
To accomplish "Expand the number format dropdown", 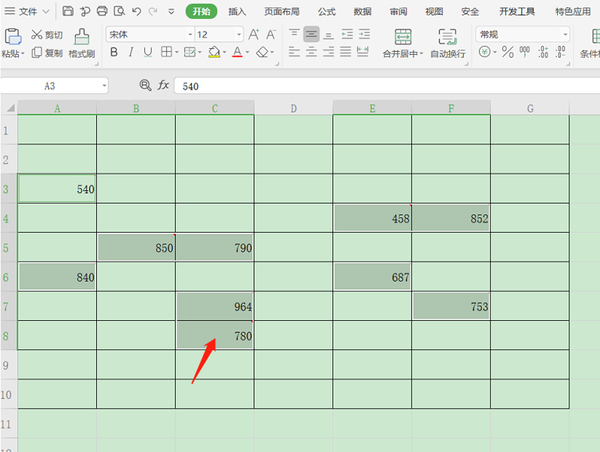I will 565,34.
